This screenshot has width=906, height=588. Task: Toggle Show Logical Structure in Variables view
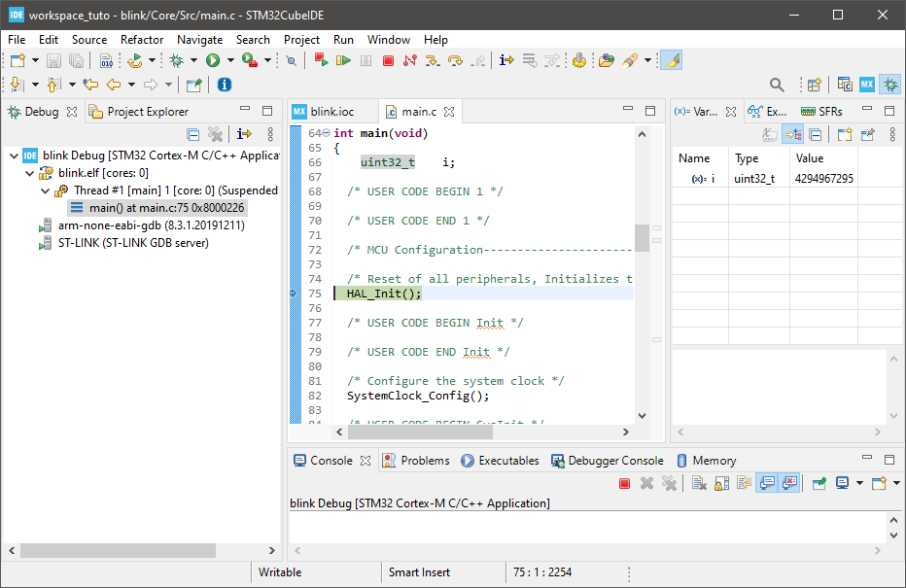pyautogui.click(x=793, y=134)
